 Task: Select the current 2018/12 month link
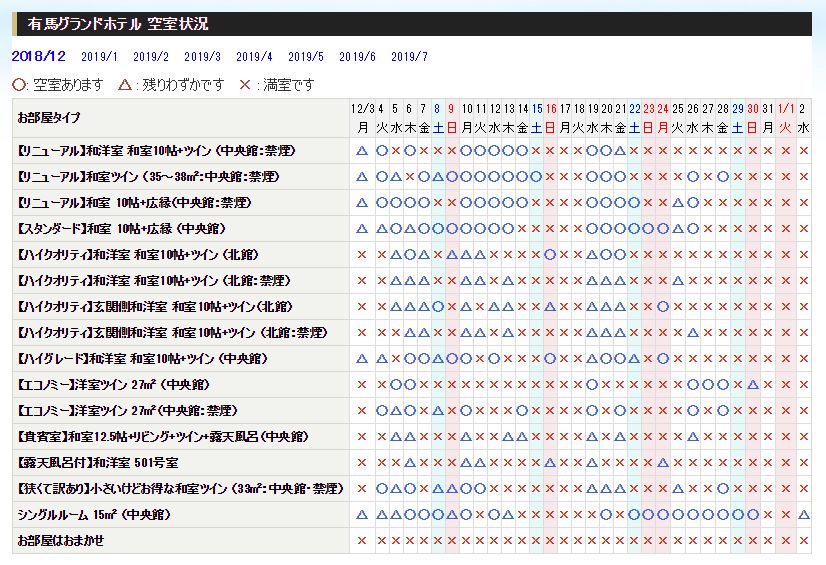coord(39,56)
